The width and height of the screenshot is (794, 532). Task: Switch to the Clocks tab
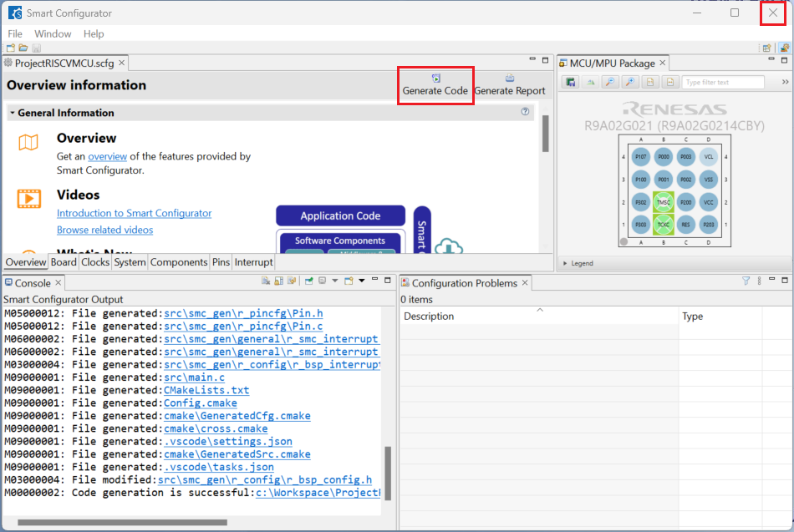95,262
